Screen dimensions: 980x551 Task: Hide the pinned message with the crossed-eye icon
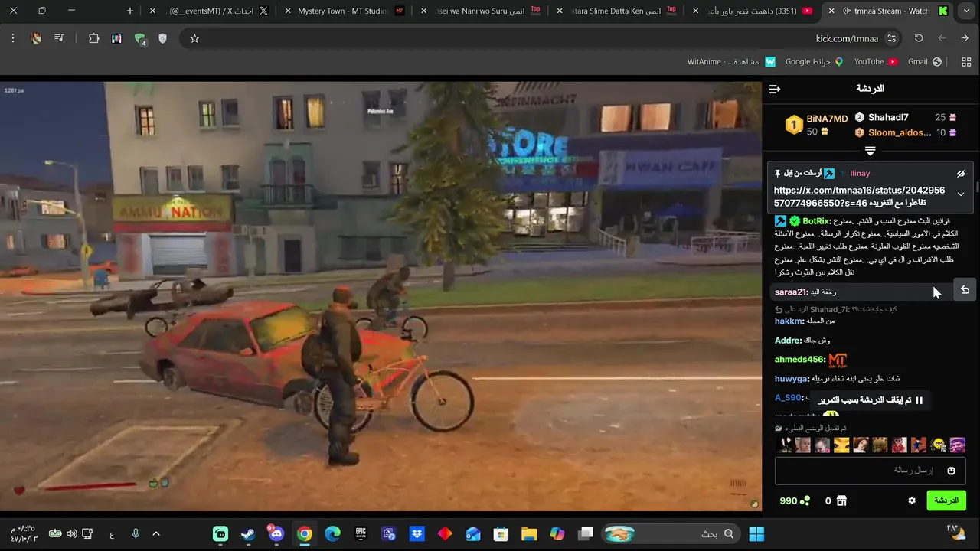click(x=961, y=174)
